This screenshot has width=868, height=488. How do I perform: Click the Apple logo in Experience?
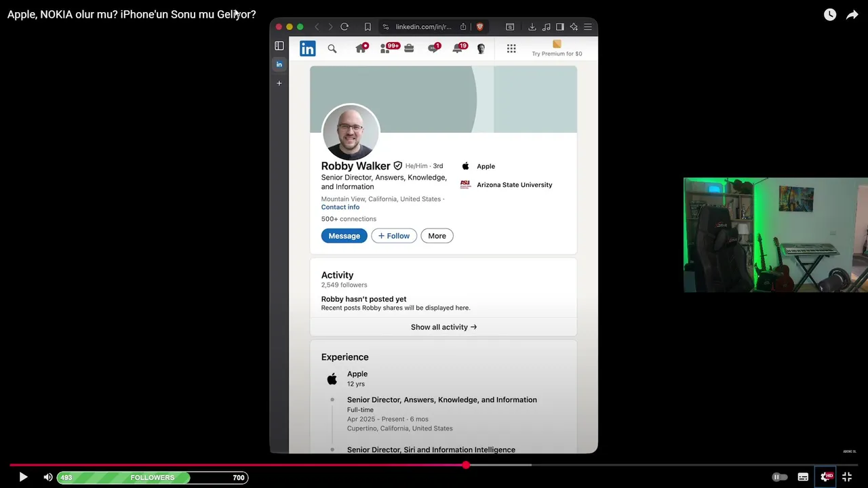[332, 378]
